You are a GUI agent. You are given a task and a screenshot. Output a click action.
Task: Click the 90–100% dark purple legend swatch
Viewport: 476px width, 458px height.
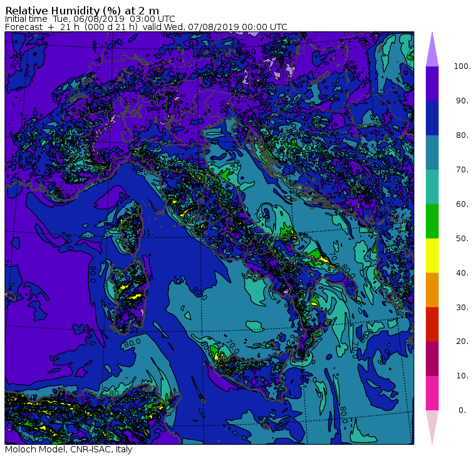(432, 83)
